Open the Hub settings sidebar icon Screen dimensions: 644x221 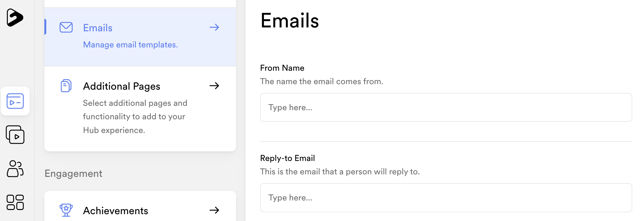coord(15,101)
